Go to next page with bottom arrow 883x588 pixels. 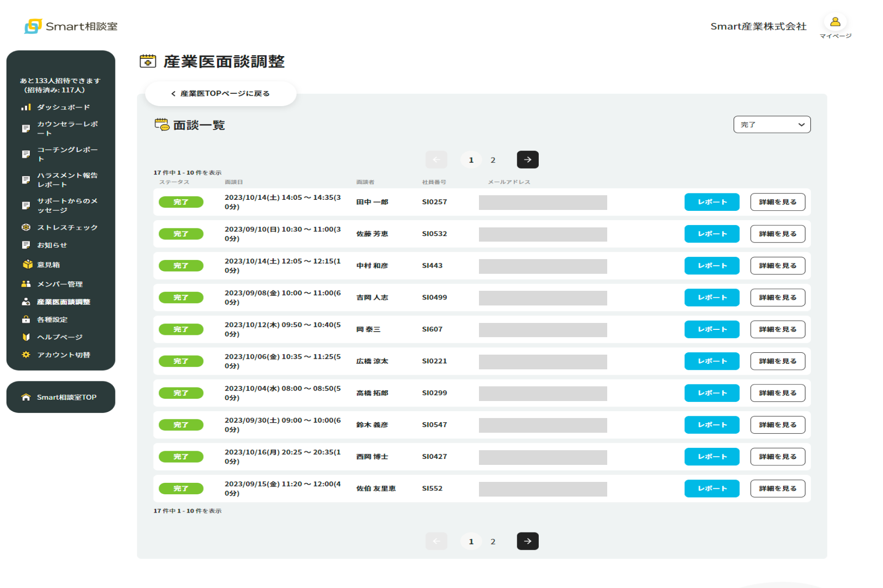coord(527,541)
